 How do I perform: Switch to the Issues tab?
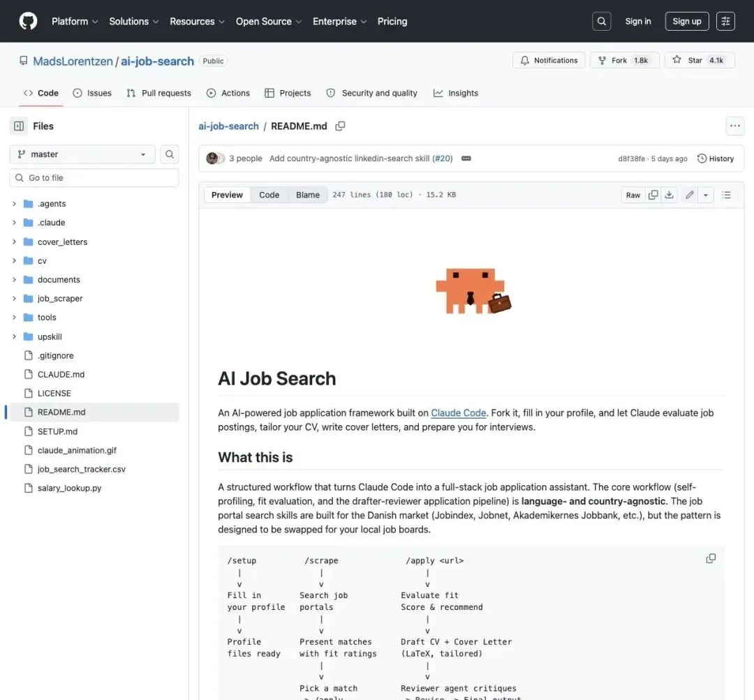click(x=92, y=93)
